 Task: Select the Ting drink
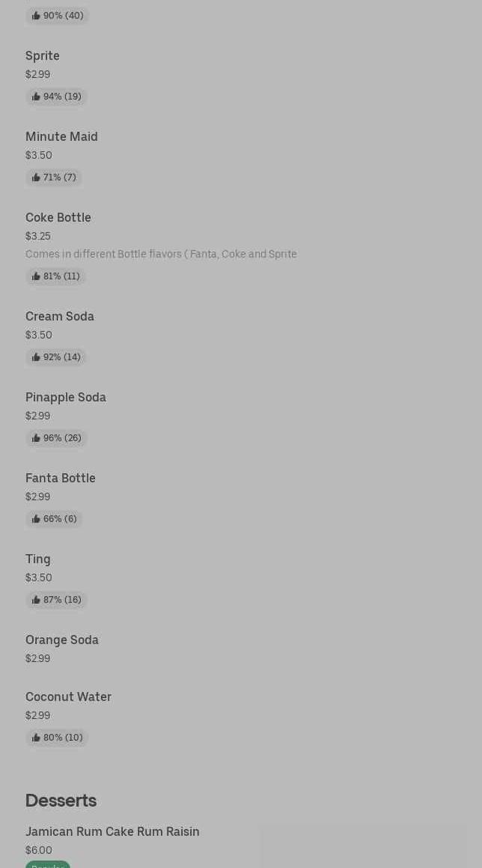38,559
